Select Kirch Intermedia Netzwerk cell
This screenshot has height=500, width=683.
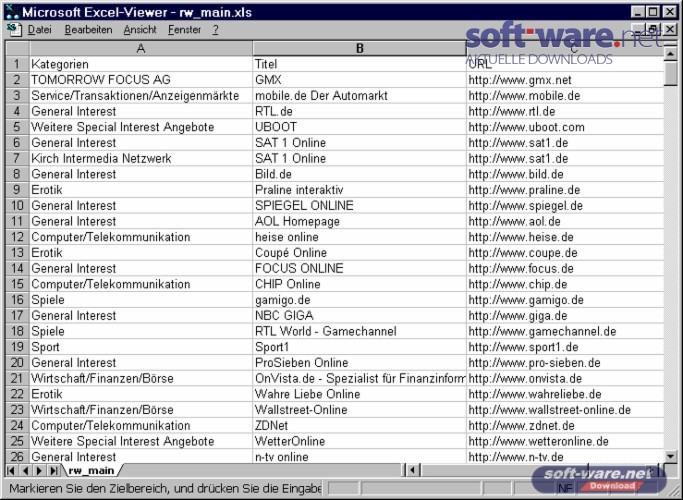click(141, 158)
